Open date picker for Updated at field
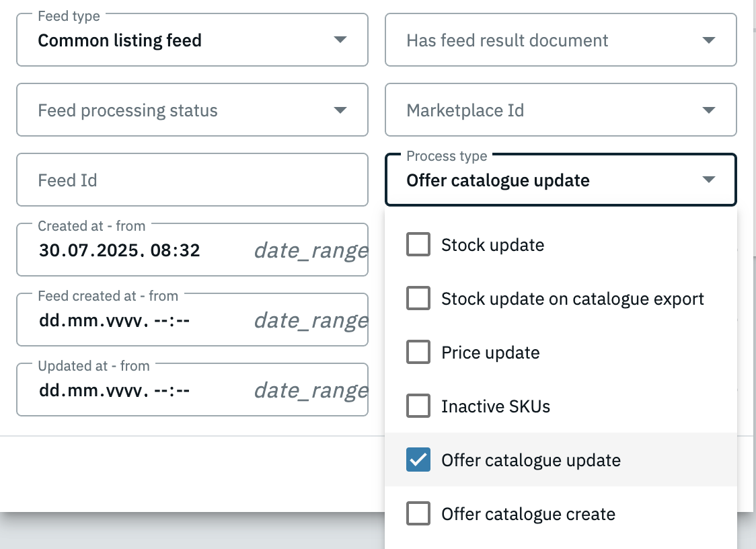Viewport: 756px width, 549px height. [x=311, y=391]
